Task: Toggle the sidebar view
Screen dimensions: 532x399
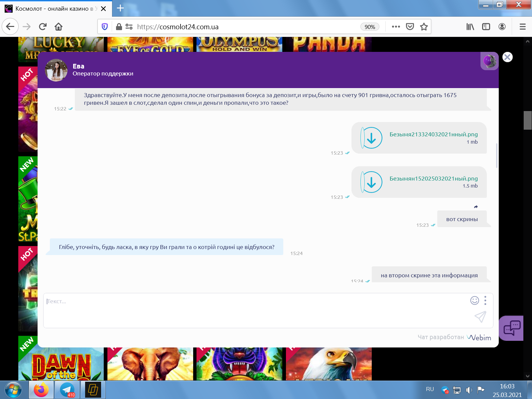Action: click(x=486, y=27)
